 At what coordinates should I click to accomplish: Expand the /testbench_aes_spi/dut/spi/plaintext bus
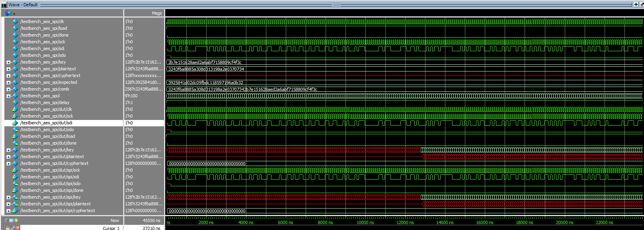click(x=8, y=204)
